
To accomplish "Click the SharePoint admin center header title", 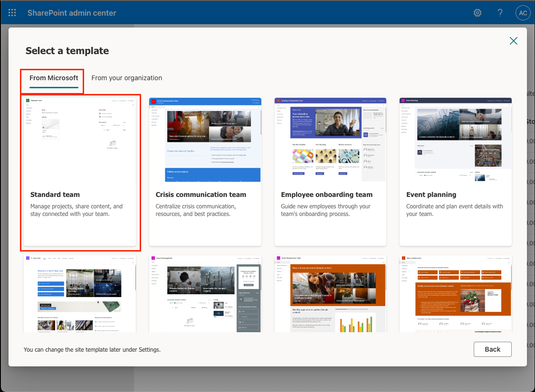I will click(72, 13).
